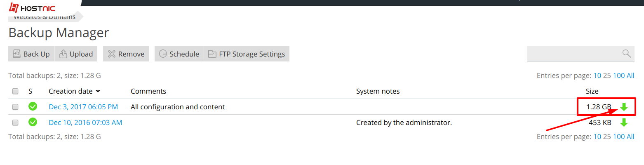Sort by Creation date column arrow
The height and width of the screenshot is (165, 644).
(x=98, y=91)
